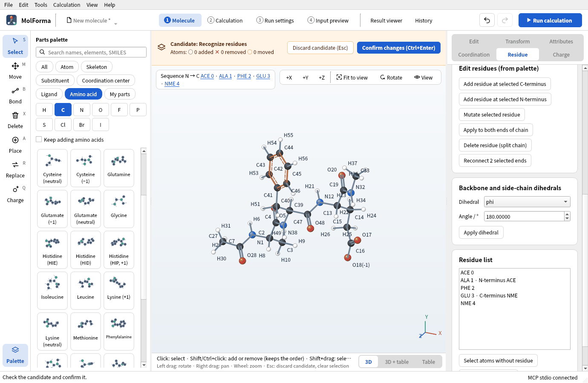Select the N element filter
The width and height of the screenshot is (588, 383).
pos(82,110)
